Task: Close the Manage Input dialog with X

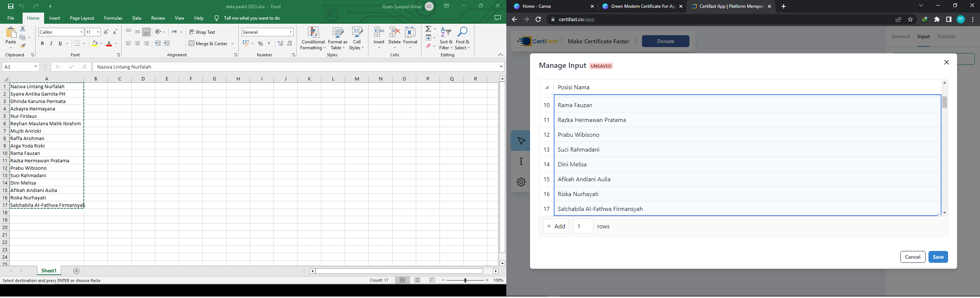Action: (x=947, y=63)
